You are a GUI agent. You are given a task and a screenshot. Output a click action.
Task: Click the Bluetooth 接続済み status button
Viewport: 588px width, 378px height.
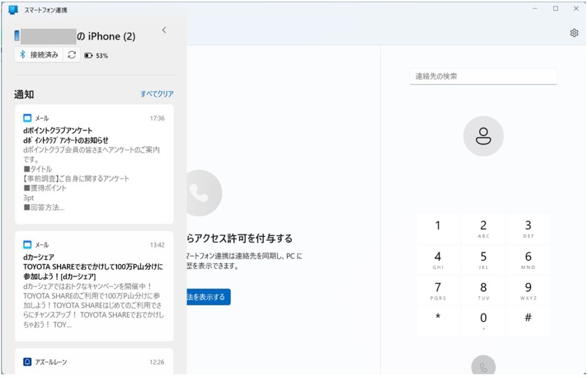point(39,55)
